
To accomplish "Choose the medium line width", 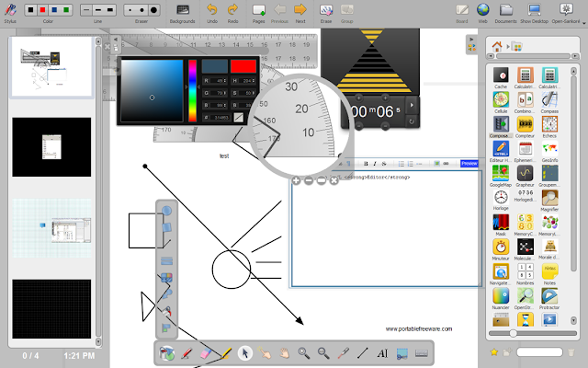I will point(98,10).
